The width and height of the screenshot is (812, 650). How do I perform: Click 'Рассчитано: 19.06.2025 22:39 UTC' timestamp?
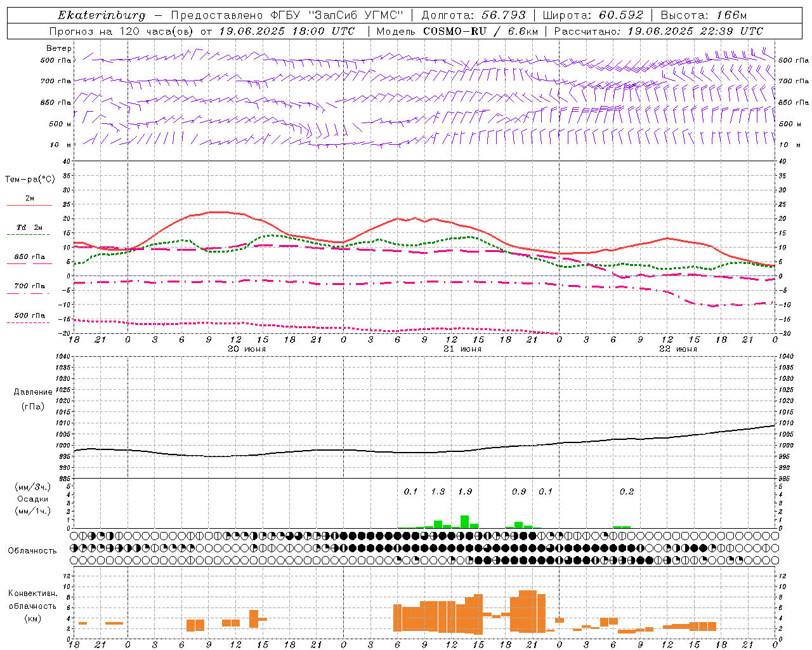(x=658, y=31)
